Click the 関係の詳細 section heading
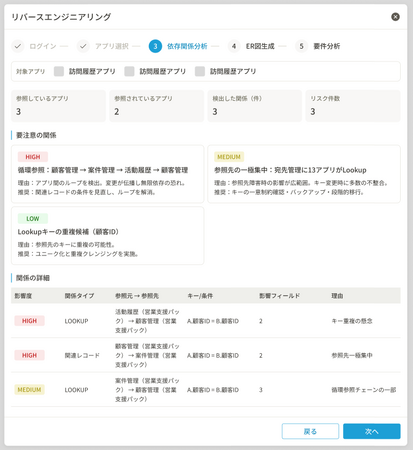The width and height of the screenshot is (414, 450). pos(33,278)
